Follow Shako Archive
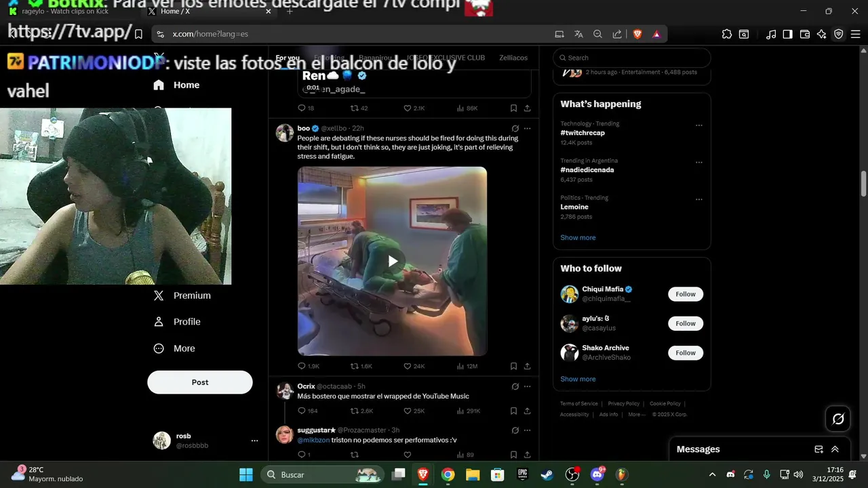The image size is (868, 488). pos(686,352)
